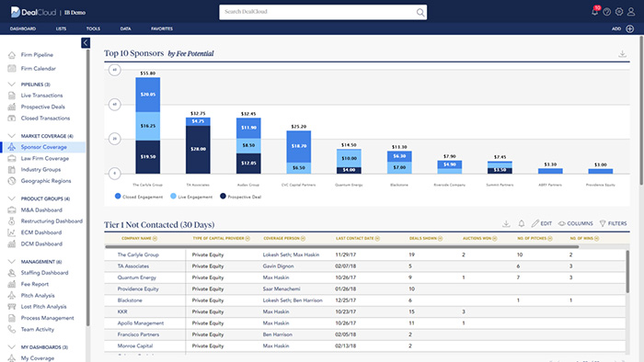Click the Edit button above the table
The image size is (644, 362).
point(542,223)
